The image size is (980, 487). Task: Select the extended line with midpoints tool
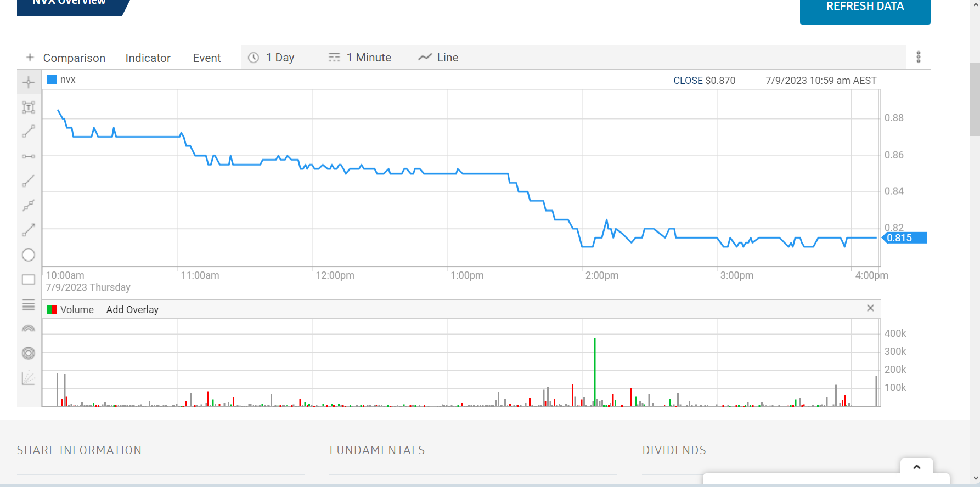(x=29, y=206)
